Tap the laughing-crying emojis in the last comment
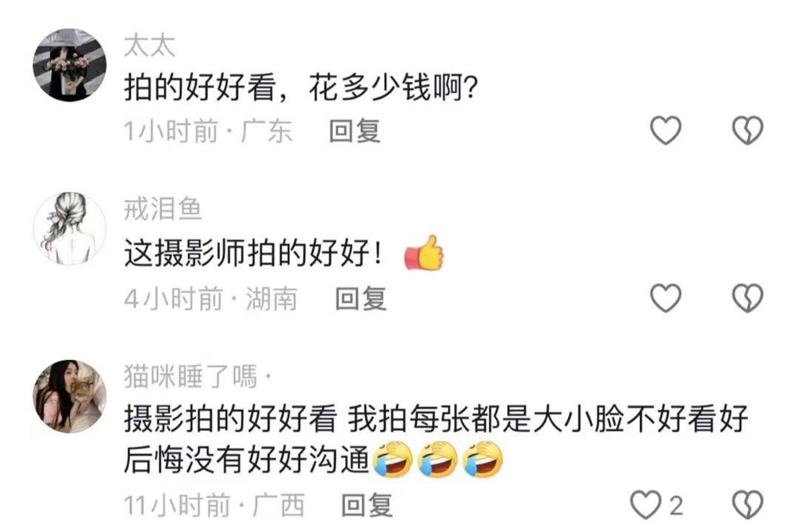Screen dimensions: 799x532 [x=438, y=460]
